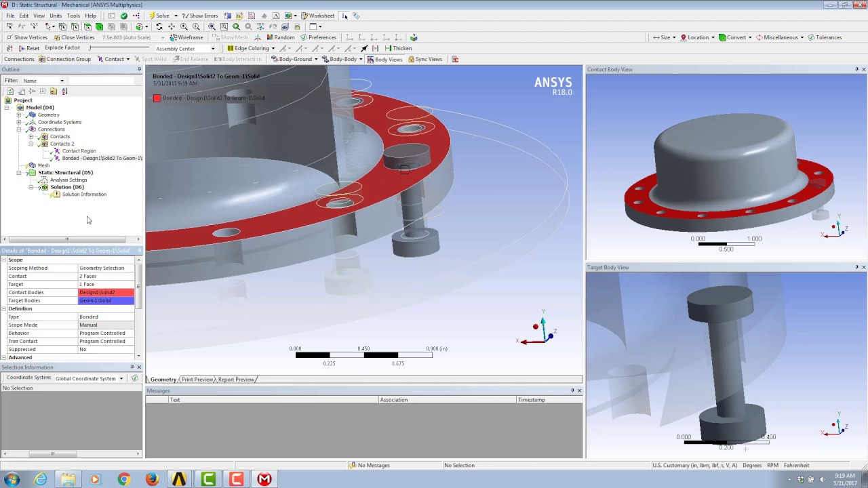This screenshot has width=868, height=488.
Task: Expand the Contacts folder node
Action: click(x=31, y=136)
